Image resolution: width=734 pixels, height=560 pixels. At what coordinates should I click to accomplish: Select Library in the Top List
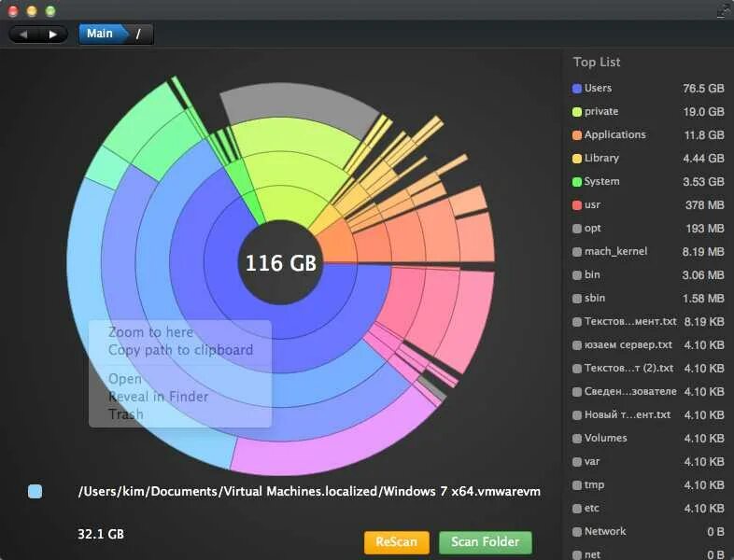[648, 158]
